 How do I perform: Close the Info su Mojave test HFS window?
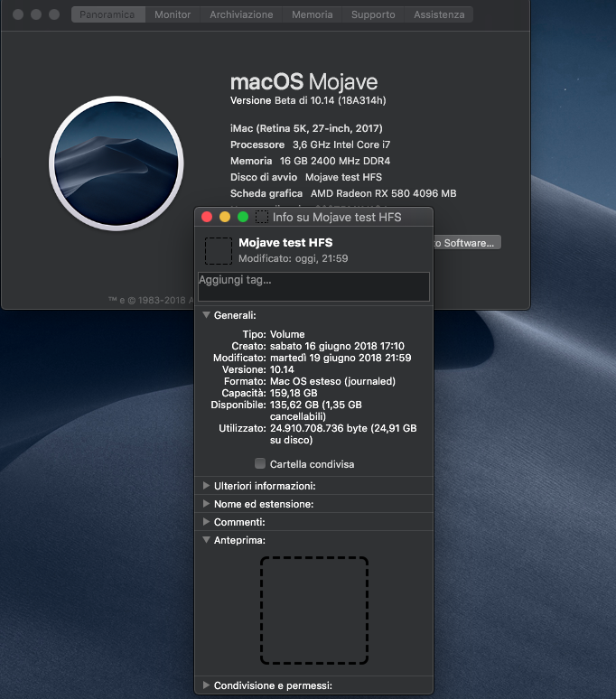(x=207, y=217)
